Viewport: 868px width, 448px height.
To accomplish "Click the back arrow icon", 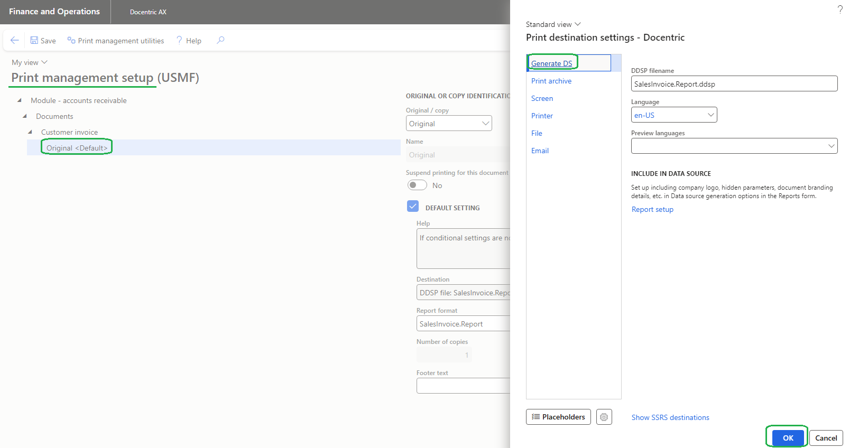I will [15, 40].
